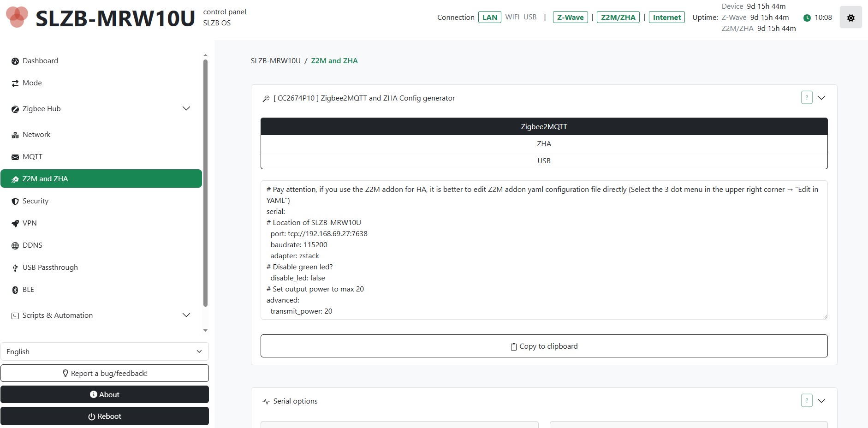Click the WIFI connection label
Screen dimensions: 868x428
(x=512, y=17)
